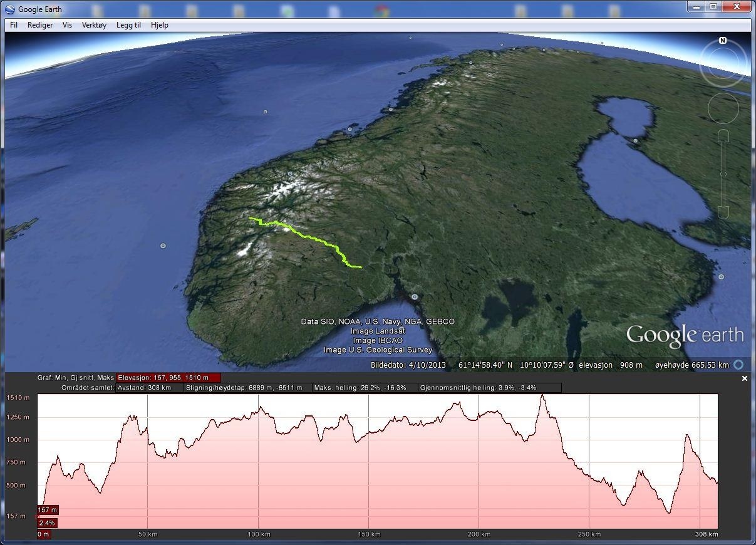The height and width of the screenshot is (545, 756).
Task: Click the zoom slider handle
Action: tap(723, 174)
